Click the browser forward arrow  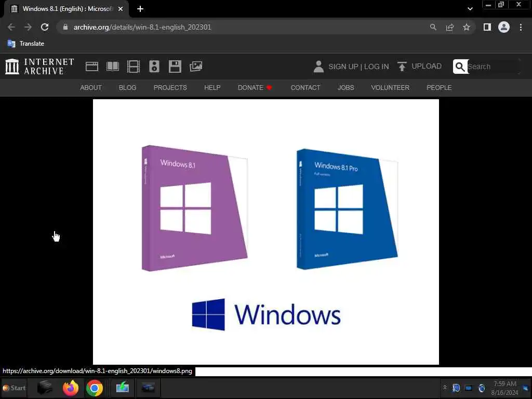point(28,27)
